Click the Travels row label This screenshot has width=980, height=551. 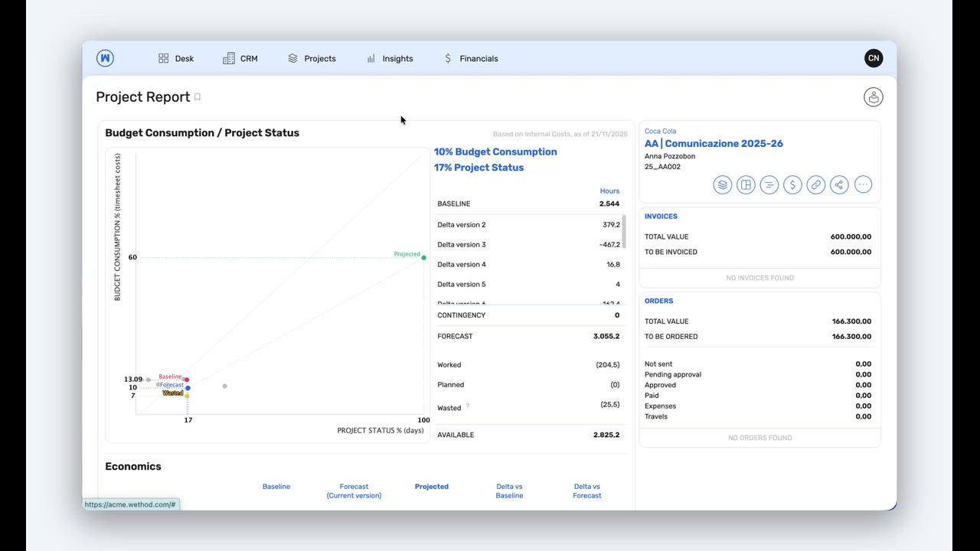click(656, 417)
